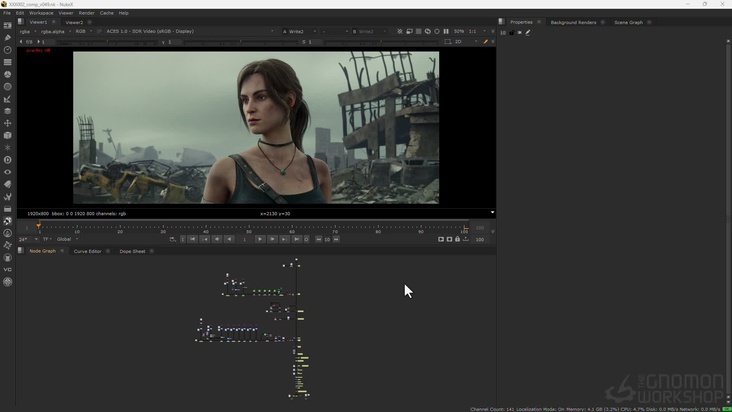
Task: Open the Workspace menu
Action: tap(41, 13)
